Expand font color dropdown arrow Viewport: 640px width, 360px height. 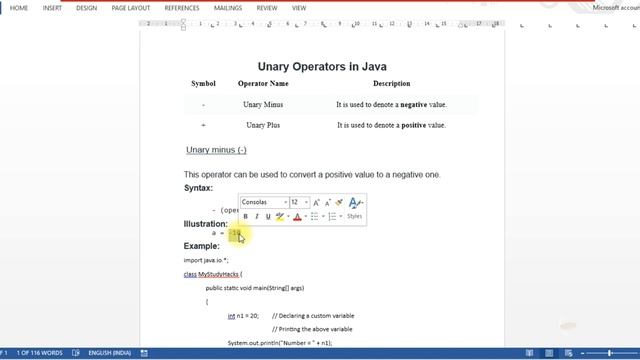(306, 216)
